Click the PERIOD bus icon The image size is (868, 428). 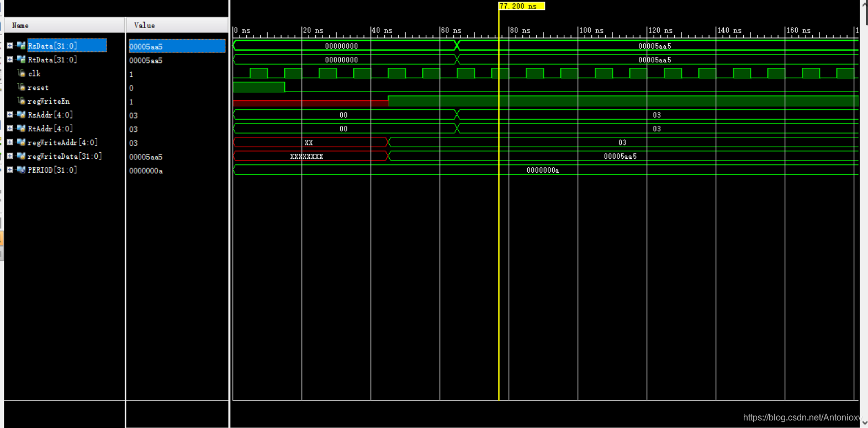21,169
